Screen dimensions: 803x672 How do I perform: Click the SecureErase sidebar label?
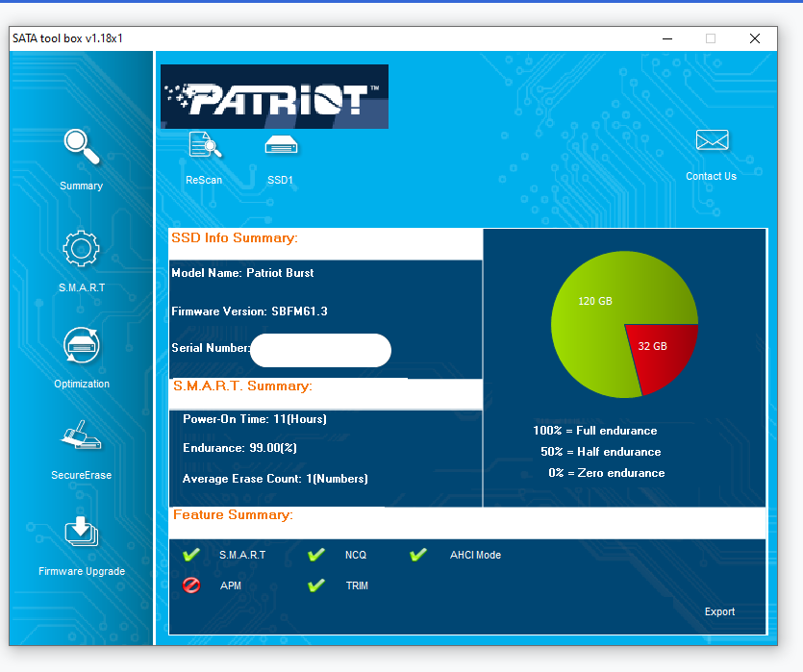click(x=82, y=475)
